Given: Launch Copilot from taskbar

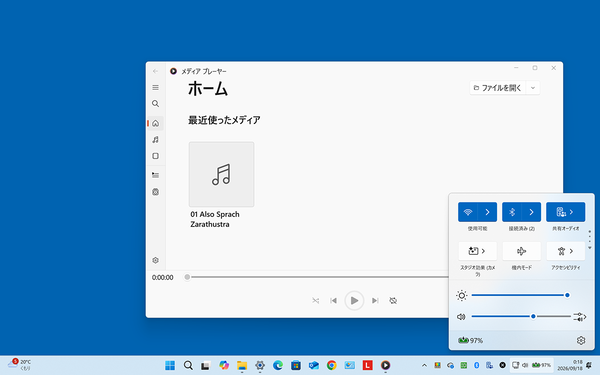Looking at the screenshot, I should (x=224, y=365).
